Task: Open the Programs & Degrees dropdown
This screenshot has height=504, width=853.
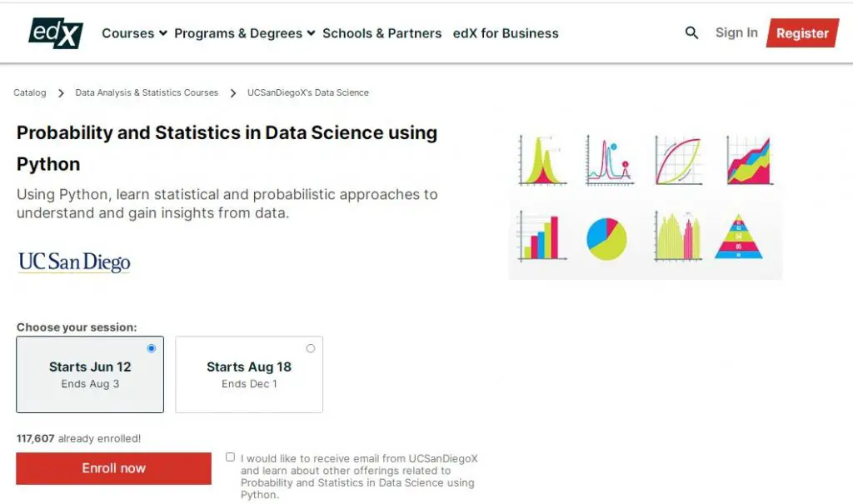Action: (239, 33)
